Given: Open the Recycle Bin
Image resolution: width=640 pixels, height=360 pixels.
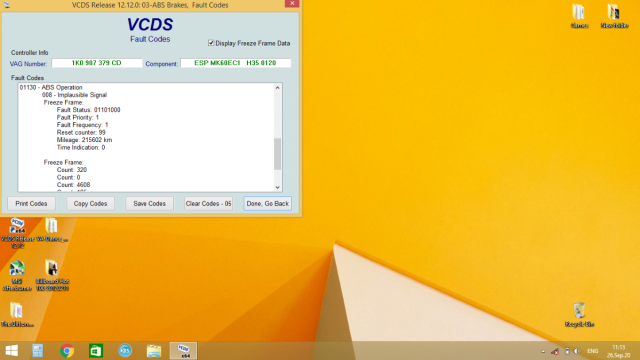Looking at the screenshot, I should tap(579, 315).
